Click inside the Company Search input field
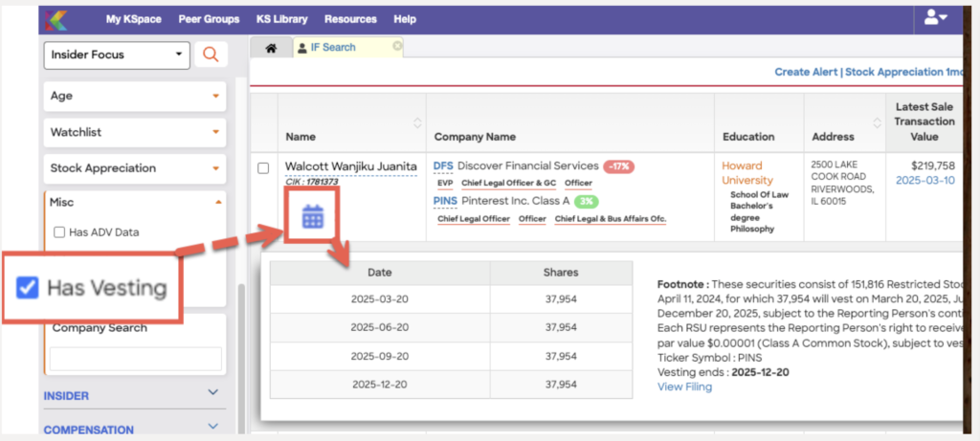Image resolution: width=980 pixels, height=441 pixels. [136, 359]
